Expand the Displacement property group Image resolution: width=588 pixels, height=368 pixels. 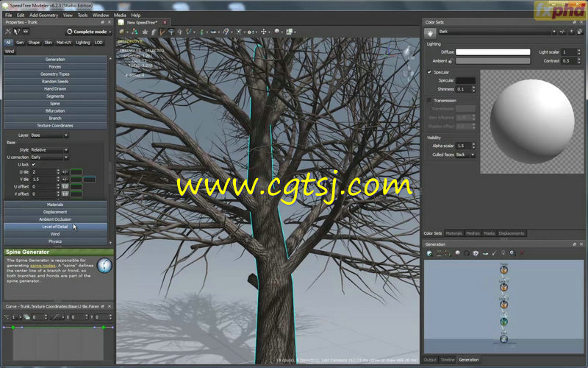pyautogui.click(x=55, y=212)
